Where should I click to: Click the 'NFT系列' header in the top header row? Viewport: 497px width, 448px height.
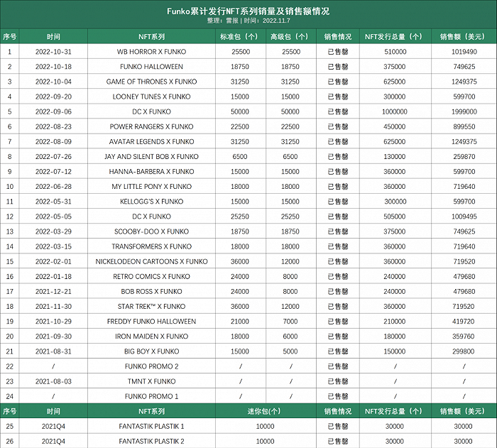pos(151,37)
